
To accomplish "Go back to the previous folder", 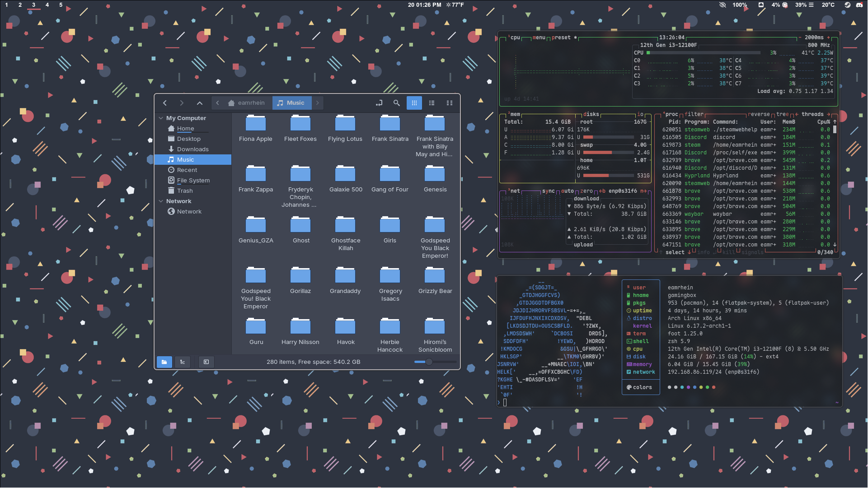I will tap(165, 103).
